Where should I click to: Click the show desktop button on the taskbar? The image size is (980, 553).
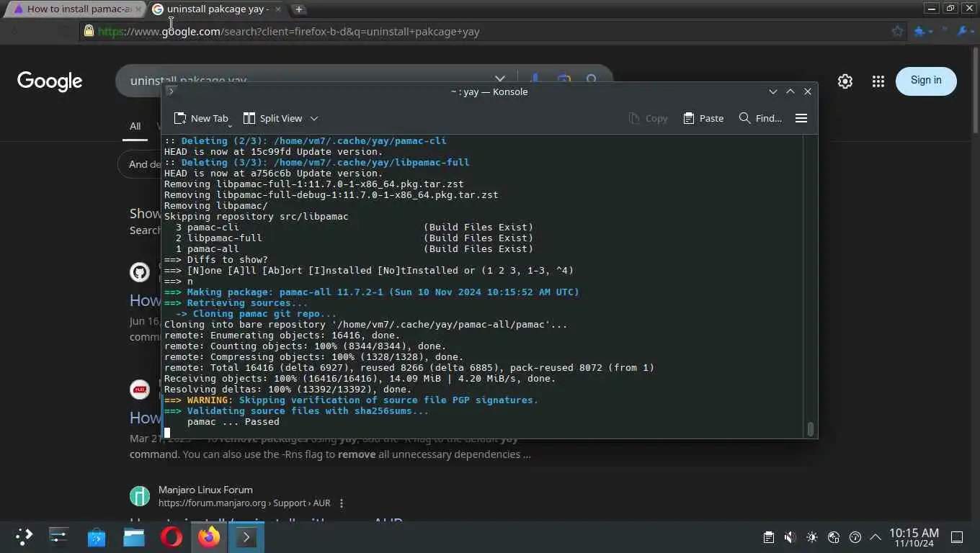957,537
